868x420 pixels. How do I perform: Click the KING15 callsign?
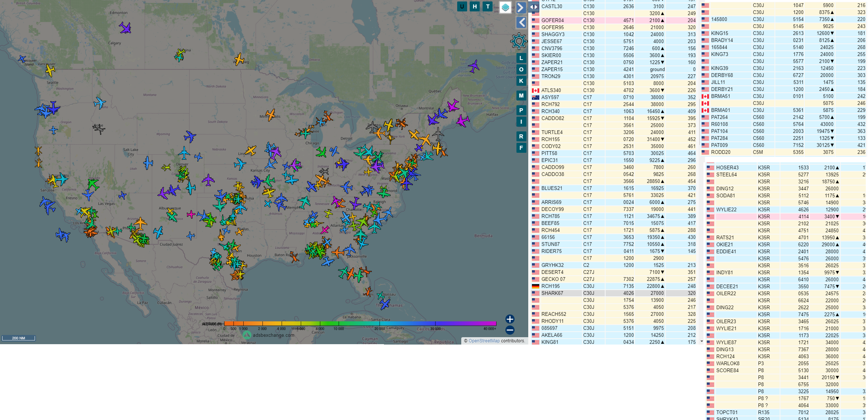[x=720, y=33]
